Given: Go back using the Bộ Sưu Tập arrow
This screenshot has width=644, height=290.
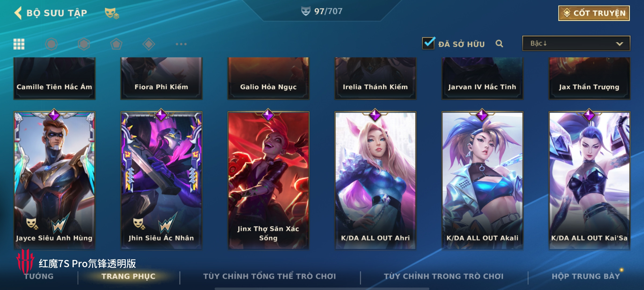Looking at the screenshot, I should click(18, 13).
